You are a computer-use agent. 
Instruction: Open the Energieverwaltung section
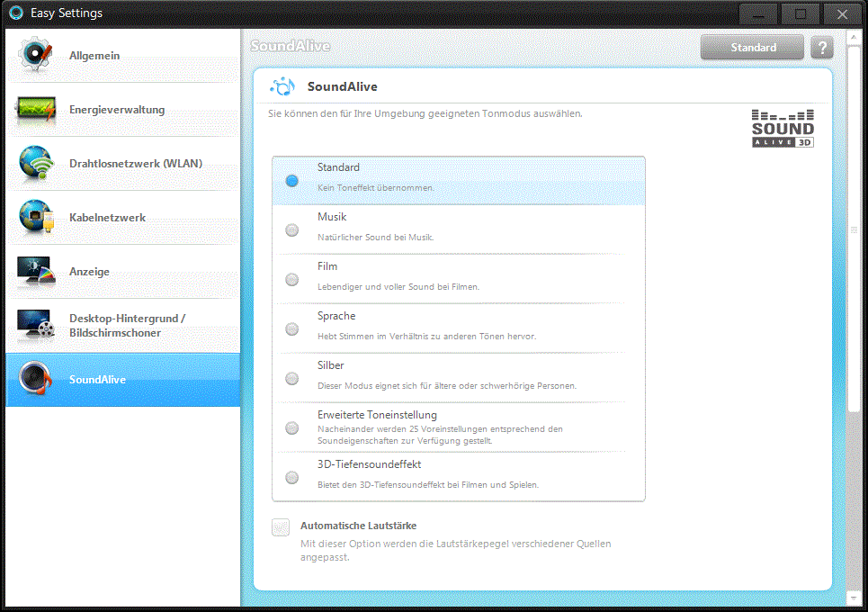[x=123, y=110]
